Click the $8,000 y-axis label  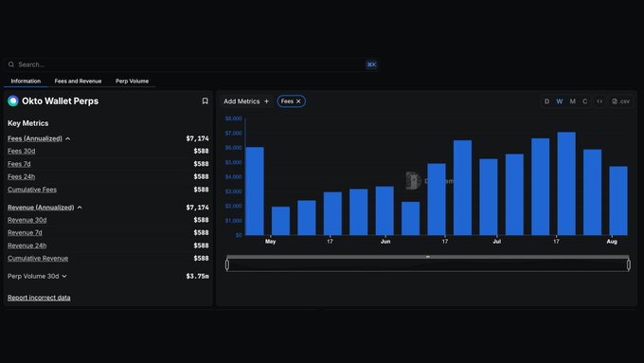233,118
